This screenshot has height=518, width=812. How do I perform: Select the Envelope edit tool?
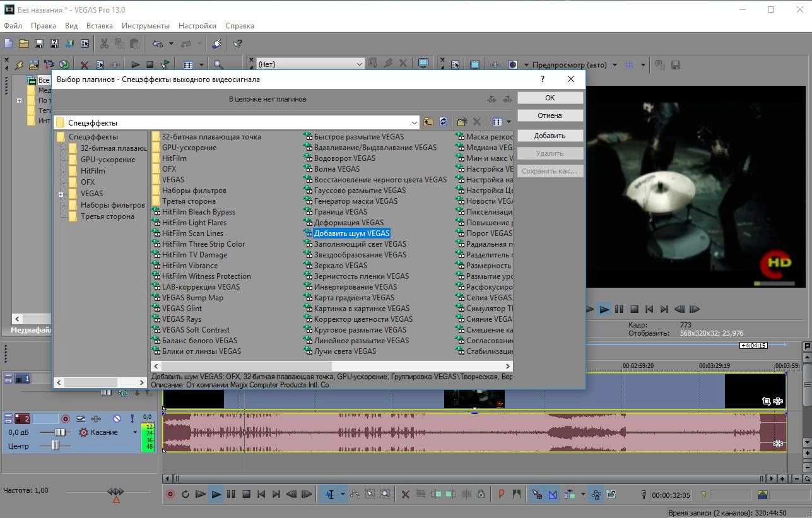[355, 494]
